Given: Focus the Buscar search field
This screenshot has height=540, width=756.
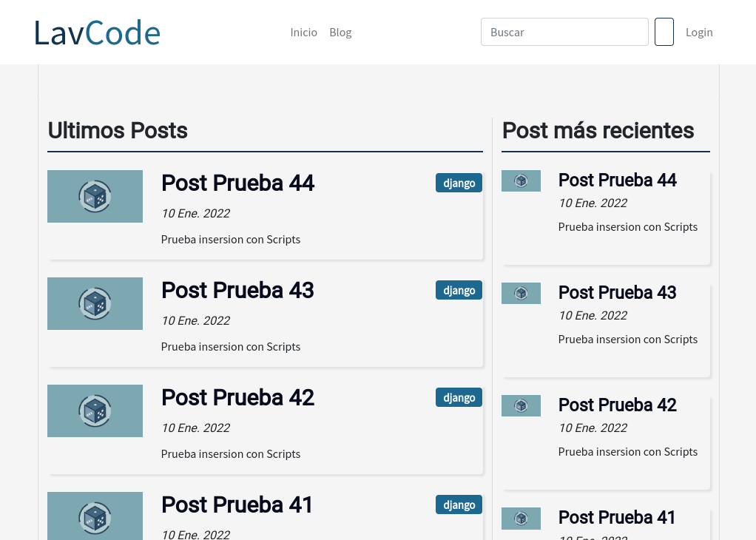Looking at the screenshot, I should pyautogui.click(x=564, y=32).
